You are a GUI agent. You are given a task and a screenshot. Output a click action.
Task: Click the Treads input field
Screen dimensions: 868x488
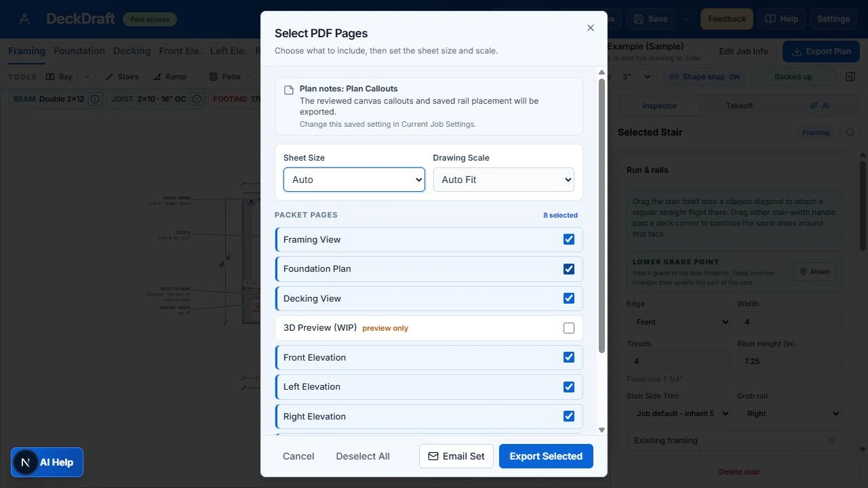(679, 361)
